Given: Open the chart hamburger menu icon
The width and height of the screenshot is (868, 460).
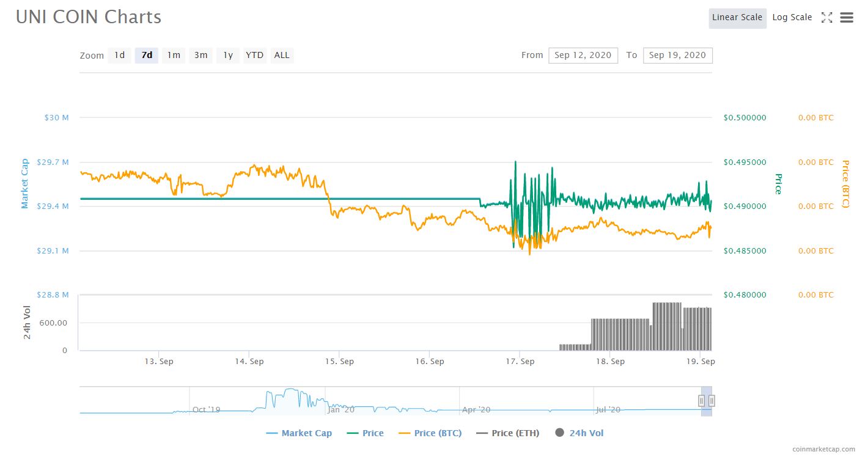Looking at the screenshot, I should [847, 18].
